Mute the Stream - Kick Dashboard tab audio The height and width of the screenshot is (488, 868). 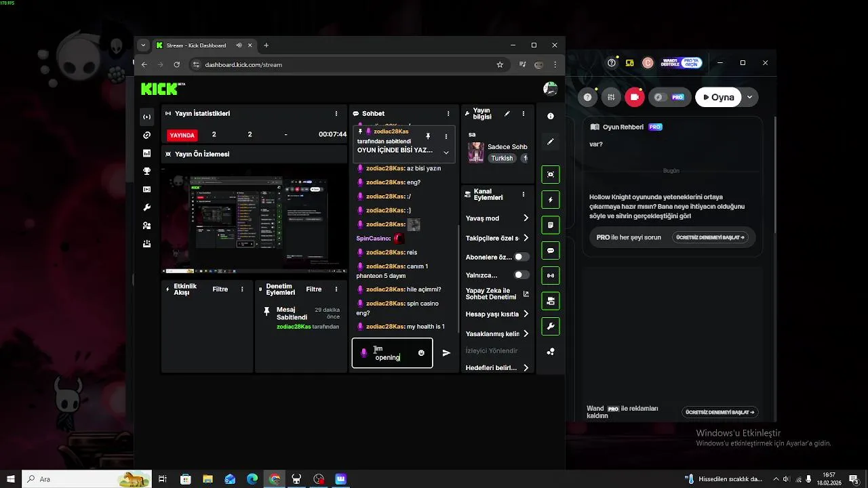[x=239, y=45]
